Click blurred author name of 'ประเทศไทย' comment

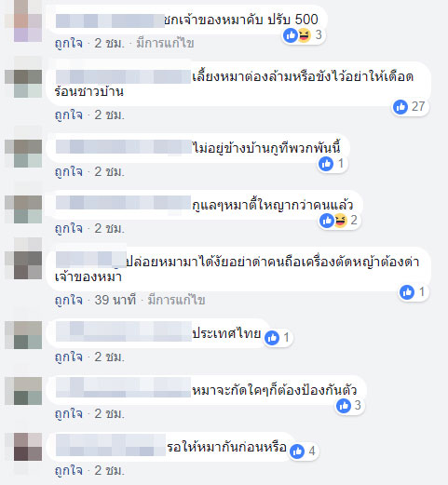124,331
